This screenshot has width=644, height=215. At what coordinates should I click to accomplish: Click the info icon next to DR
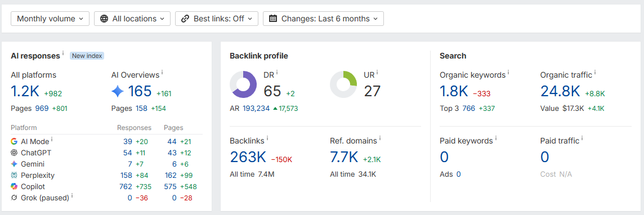coord(277,73)
